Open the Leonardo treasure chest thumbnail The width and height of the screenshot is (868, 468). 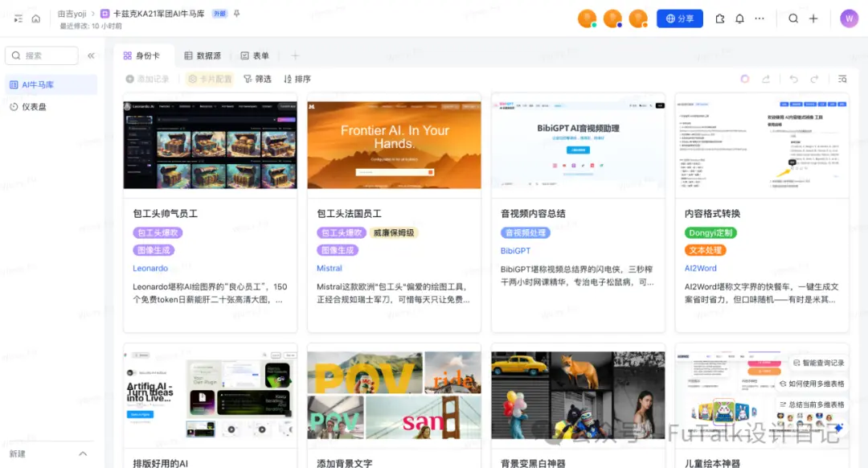tap(211, 145)
